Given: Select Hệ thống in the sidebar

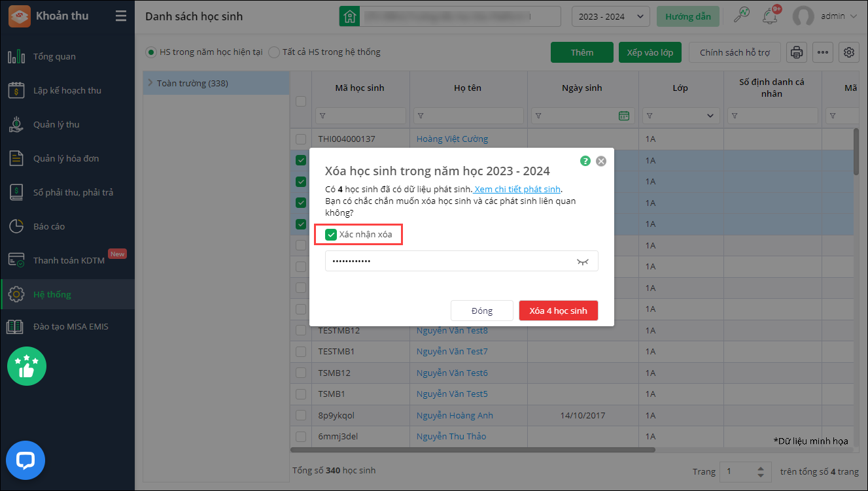Looking at the screenshot, I should pos(67,294).
